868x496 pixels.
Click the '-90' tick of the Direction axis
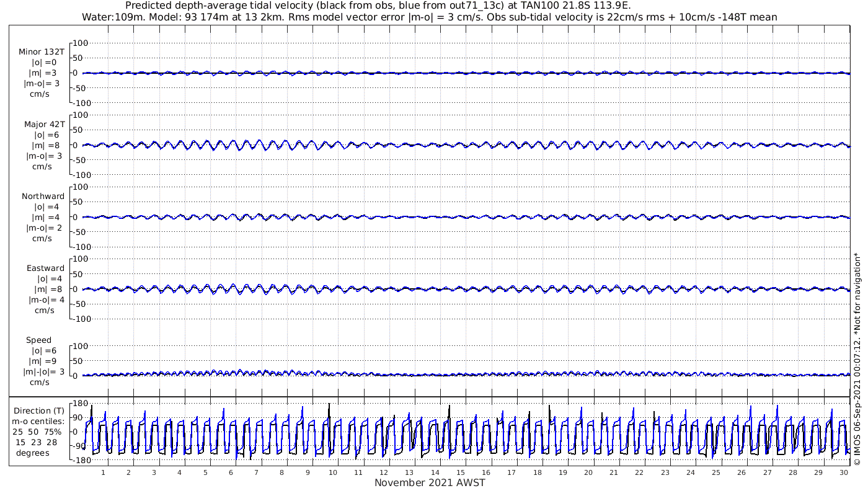(80, 446)
